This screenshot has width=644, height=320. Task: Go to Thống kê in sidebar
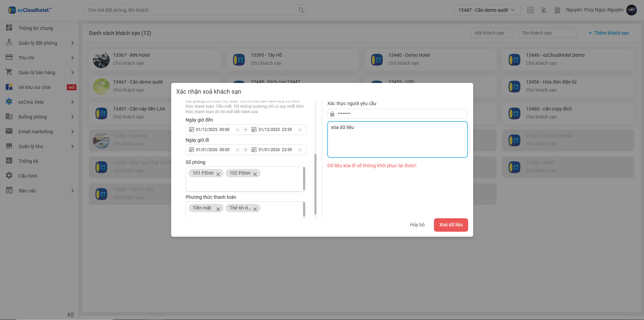tap(28, 161)
